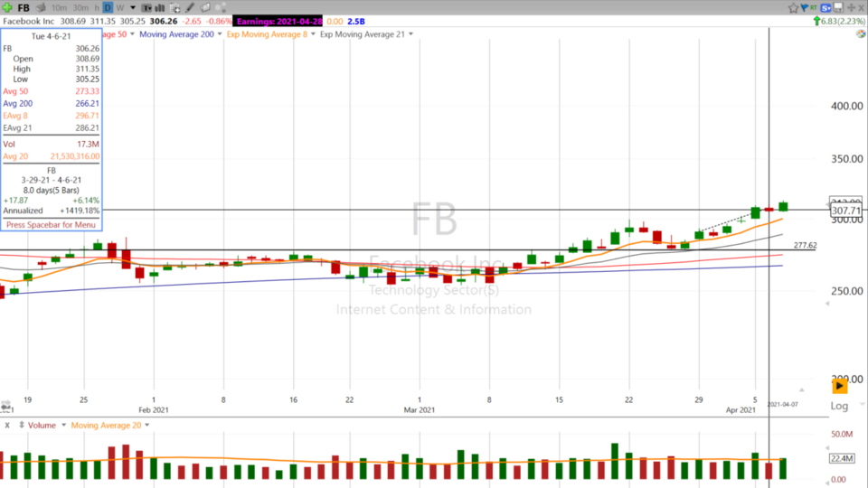Switch to the 30m timeframe
868x488 pixels.
click(x=80, y=8)
